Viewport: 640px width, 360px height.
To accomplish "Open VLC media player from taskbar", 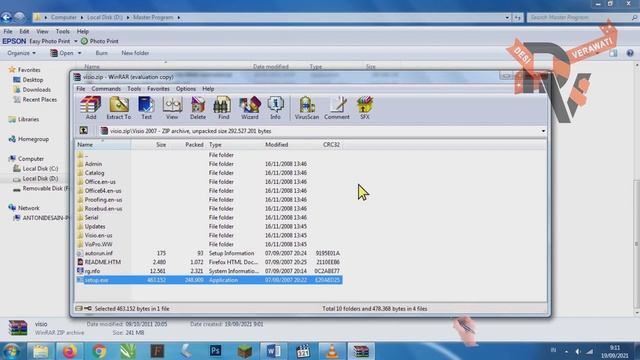I will tap(332, 351).
